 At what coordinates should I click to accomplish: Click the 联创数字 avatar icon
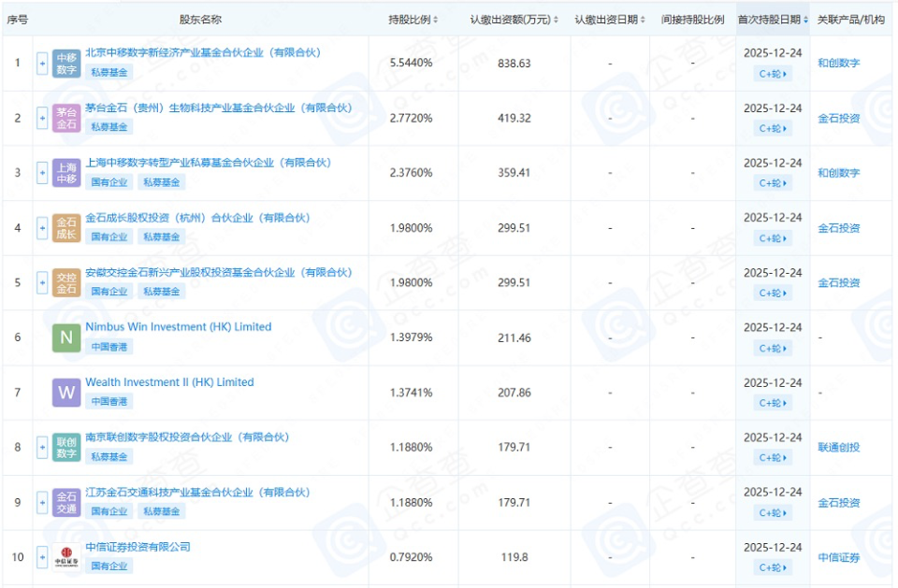pyautogui.click(x=65, y=447)
